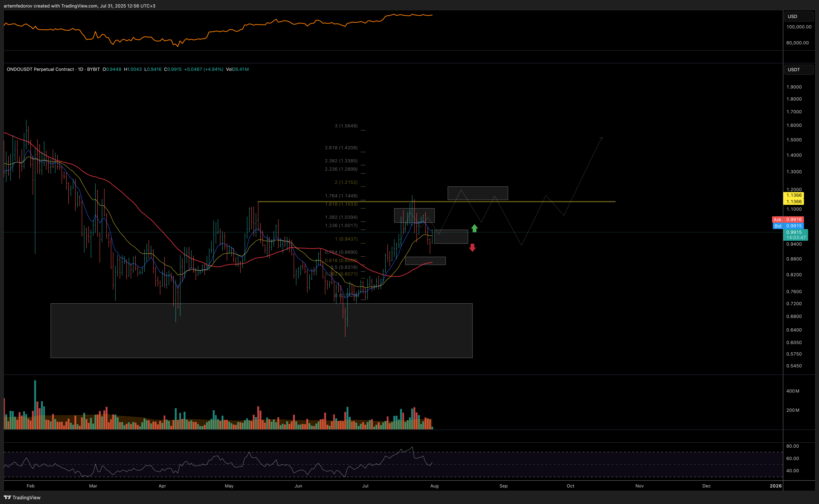Click the red down arrow marker
819x504 pixels.
tap(472, 248)
